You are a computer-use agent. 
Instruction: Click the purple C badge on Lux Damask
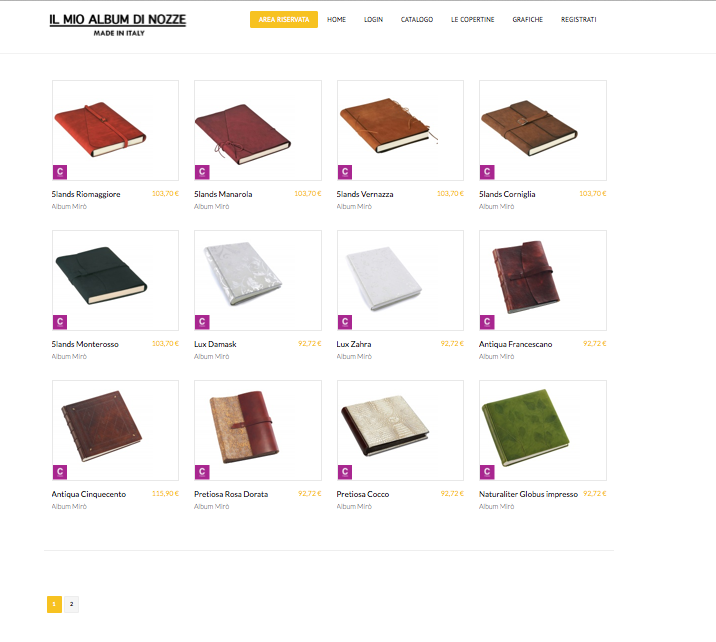[202, 322]
